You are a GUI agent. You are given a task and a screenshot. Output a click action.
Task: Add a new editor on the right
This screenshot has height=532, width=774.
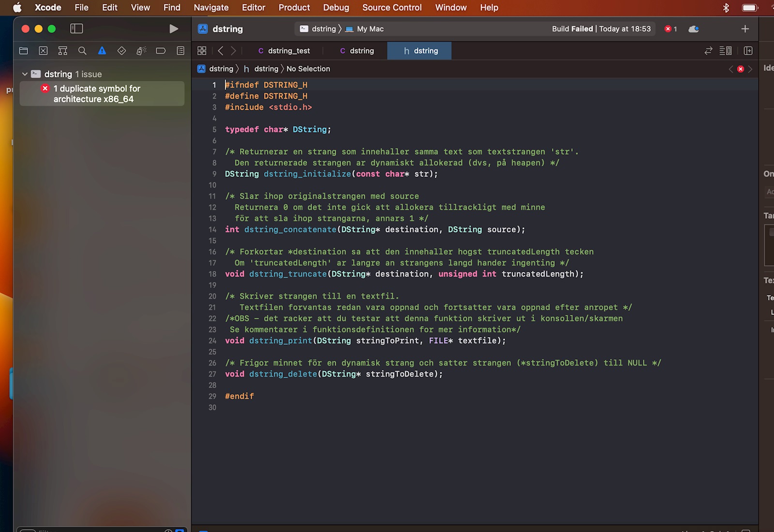tap(748, 51)
